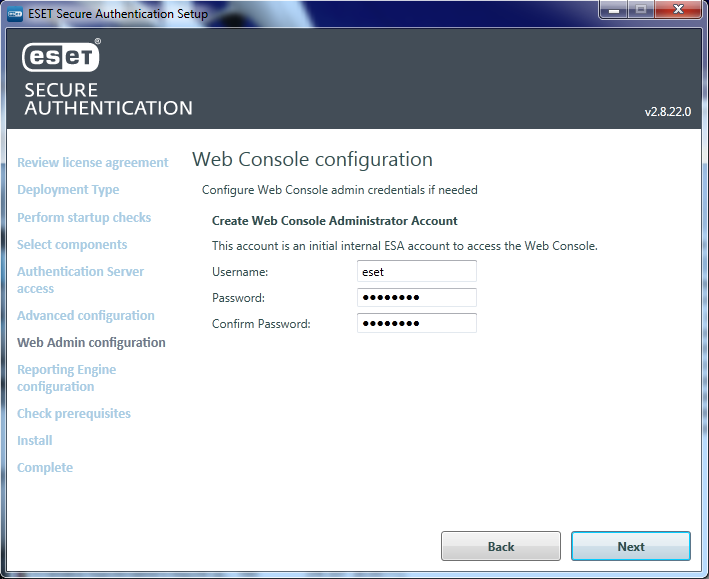Click the Web Console configuration heading
The width and height of the screenshot is (709, 579).
[312, 159]
